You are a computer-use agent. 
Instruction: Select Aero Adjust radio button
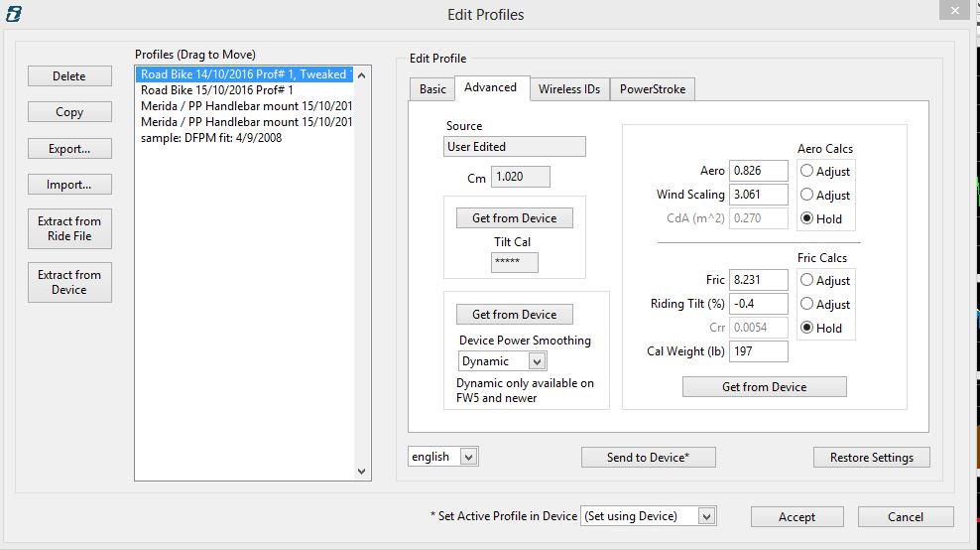click(806, 171)
